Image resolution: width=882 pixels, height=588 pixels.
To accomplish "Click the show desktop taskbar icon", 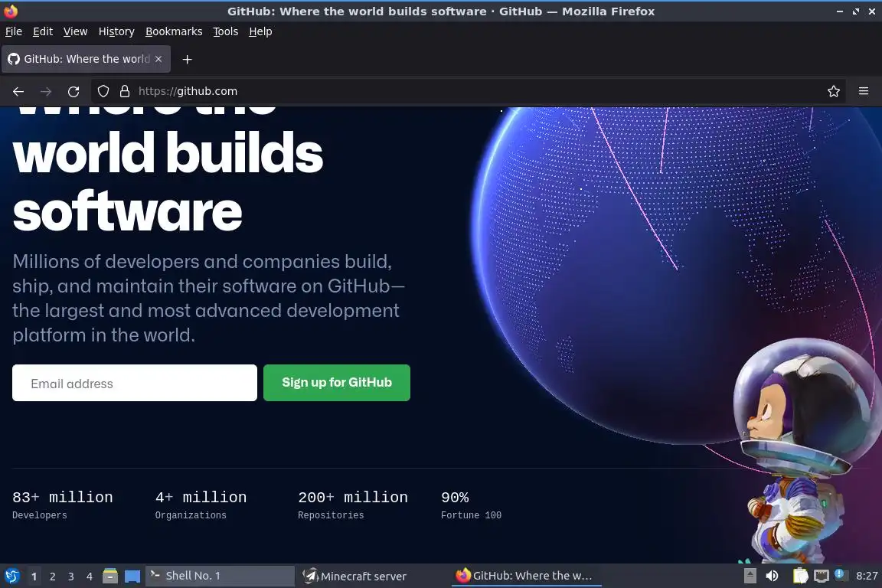I will [x=132, y=577].
